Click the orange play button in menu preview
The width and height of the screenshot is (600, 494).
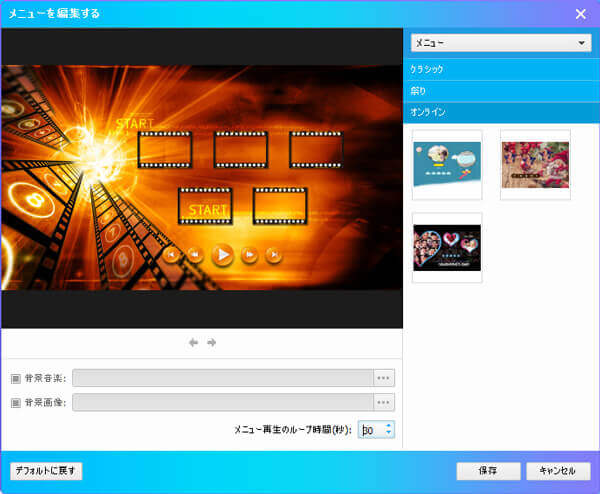[x=223, y=254]
